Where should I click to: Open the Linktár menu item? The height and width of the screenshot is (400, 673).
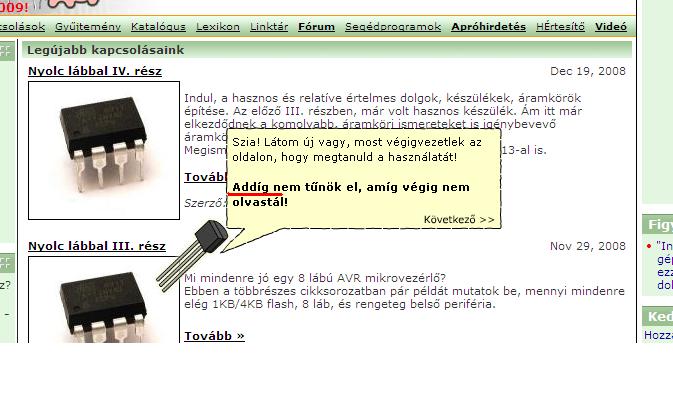pyautogui.click(x=269, y=27)
